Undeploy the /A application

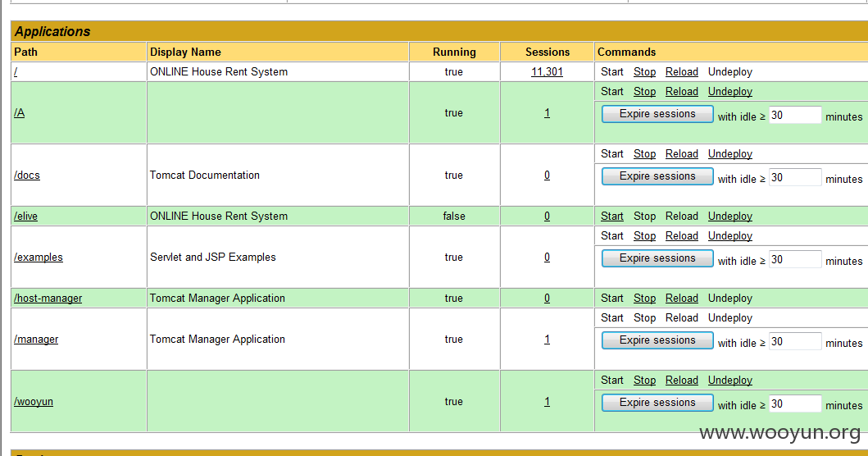pyautogui.click(x=730, y=91)
